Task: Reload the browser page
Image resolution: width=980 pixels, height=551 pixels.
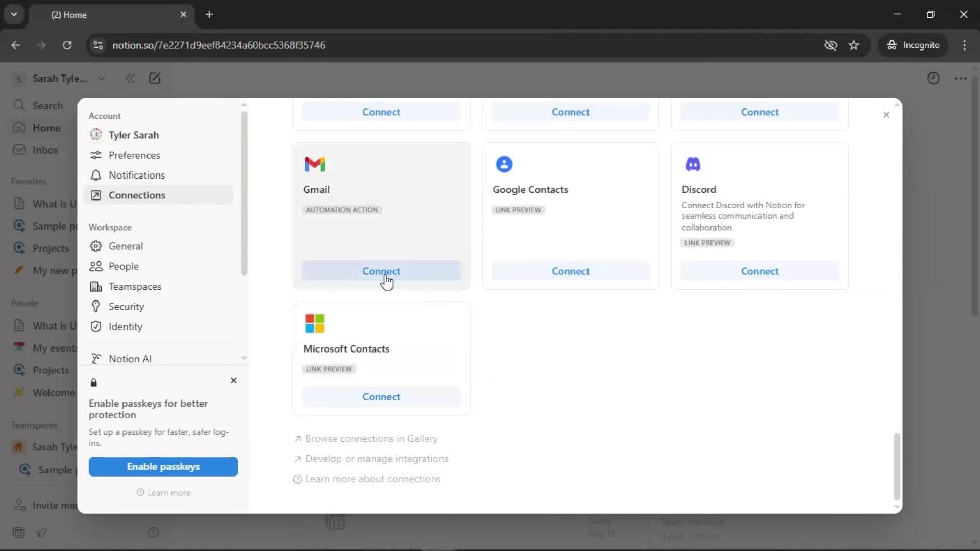Action: click(67, 45)
